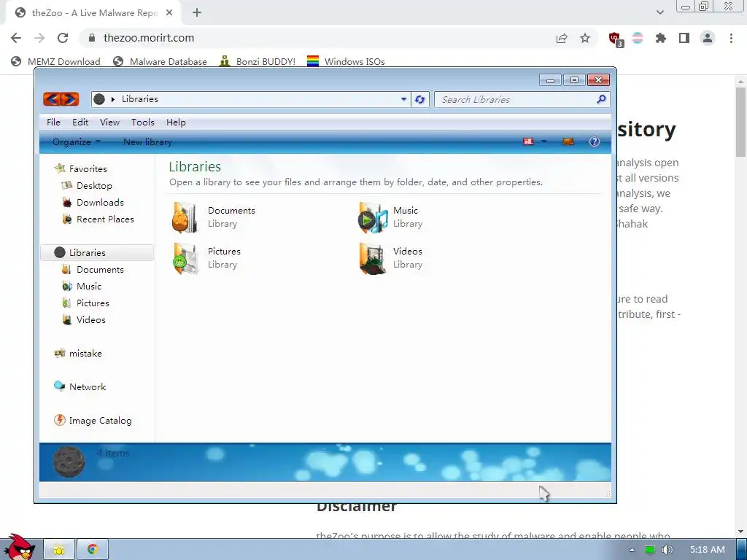This screenshot has height=560, width=747.
Task: Open the Edit menu in Explorer
Action: point(80,122)
